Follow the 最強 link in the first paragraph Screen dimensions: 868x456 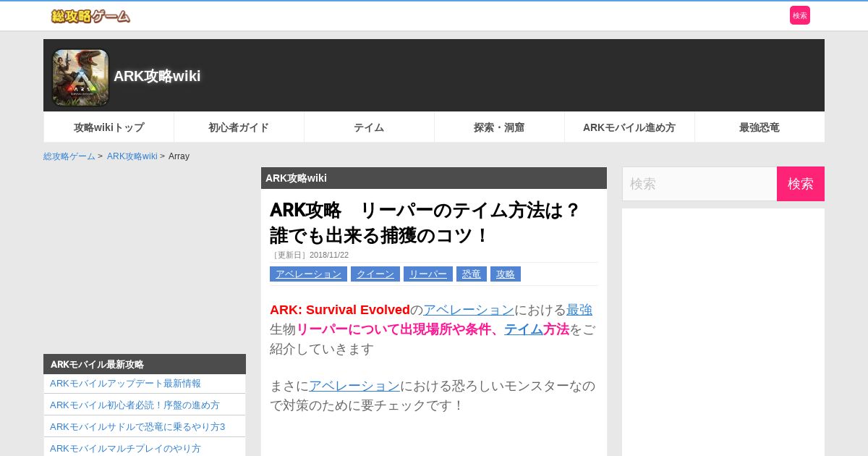tap(579, 310)
